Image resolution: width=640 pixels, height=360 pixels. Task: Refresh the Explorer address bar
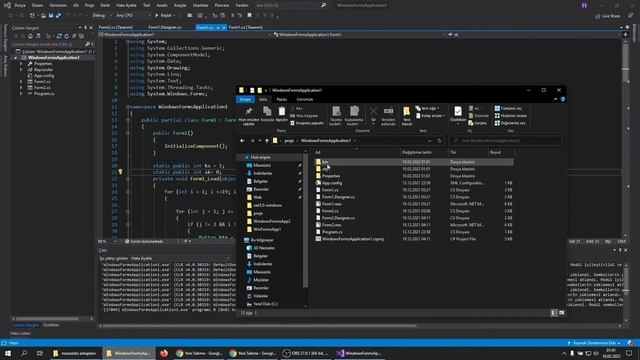tap(440, 141)
